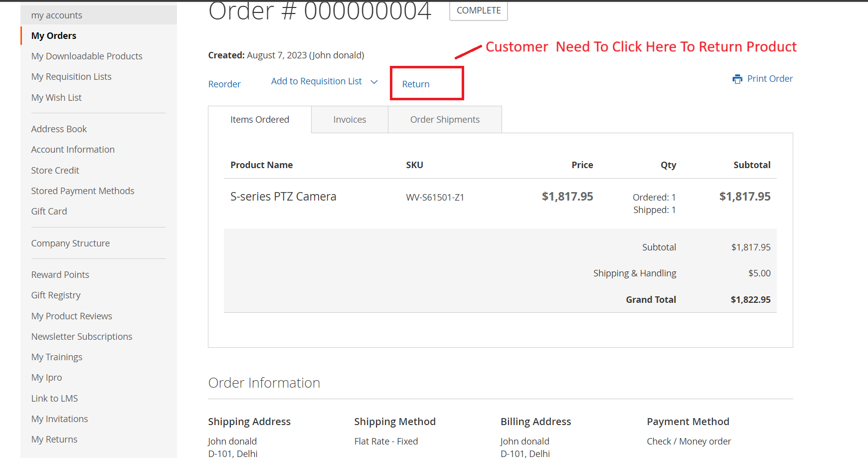The width and height of the screenshot is (868, 462).
Task: Go to My Wish List
Action: tap(56, 98)
